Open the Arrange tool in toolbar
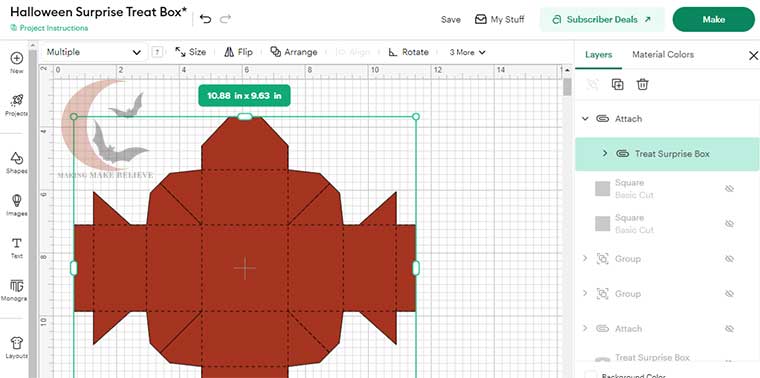Image resolution: width=760 pixels, height=378 pixels. (x=294, y=52)
